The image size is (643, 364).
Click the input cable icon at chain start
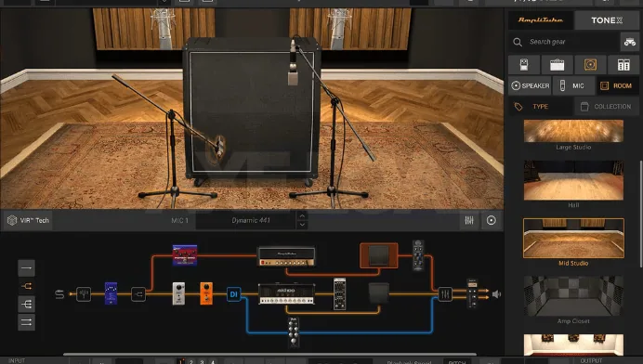pos(59,294)
